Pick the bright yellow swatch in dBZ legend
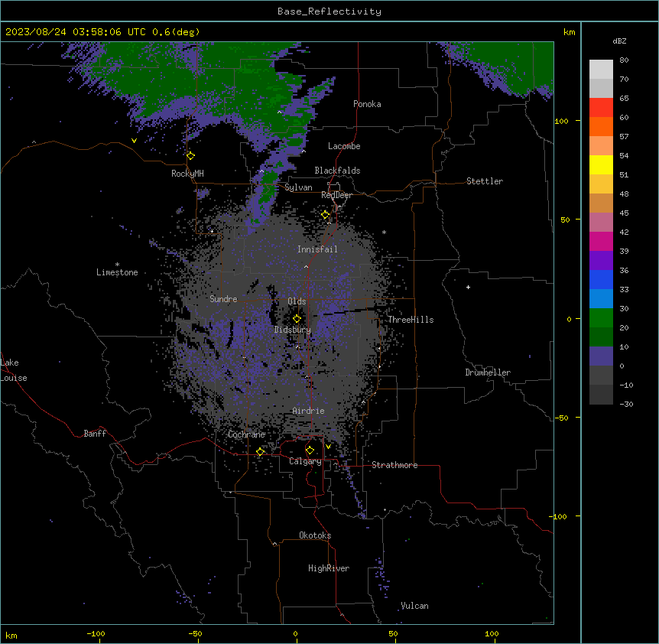The width and height of the screenshot is (659, 644). pyautogui.click(x=601, y=164)
